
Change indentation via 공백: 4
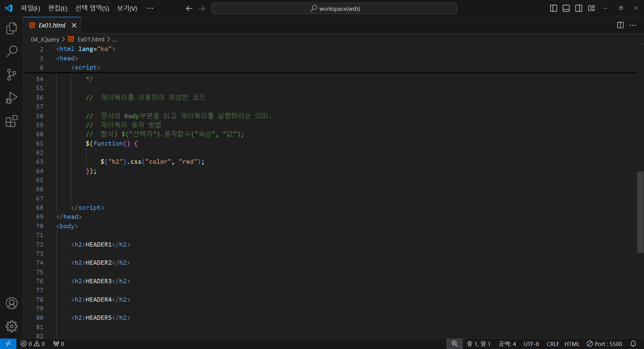pos(507,344)
